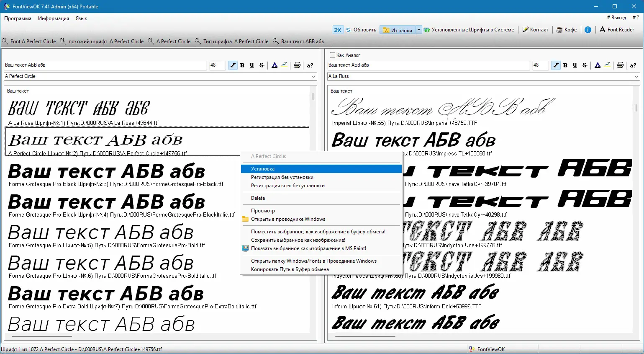Choose Копировать Путь в Буфер обмена
Image resolution: width=644 pixels, height=354 pixels.
321,269
